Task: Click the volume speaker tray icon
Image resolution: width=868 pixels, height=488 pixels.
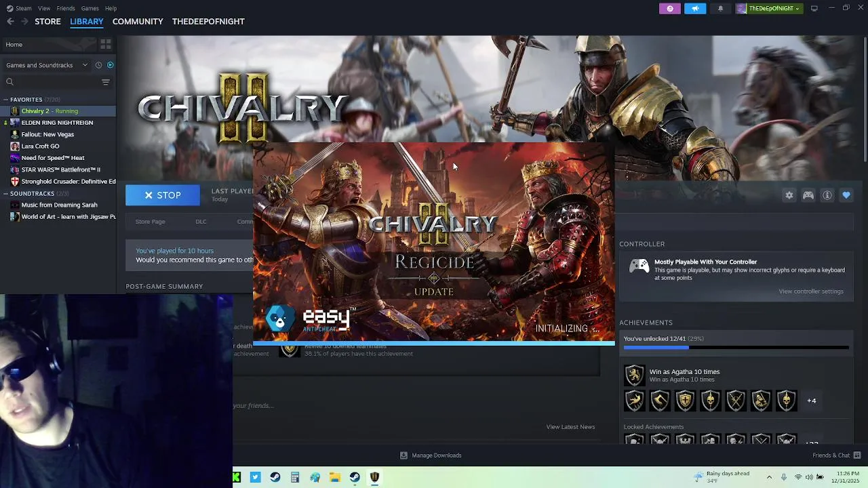Action: pyautogui.click(x=808, y=477)
